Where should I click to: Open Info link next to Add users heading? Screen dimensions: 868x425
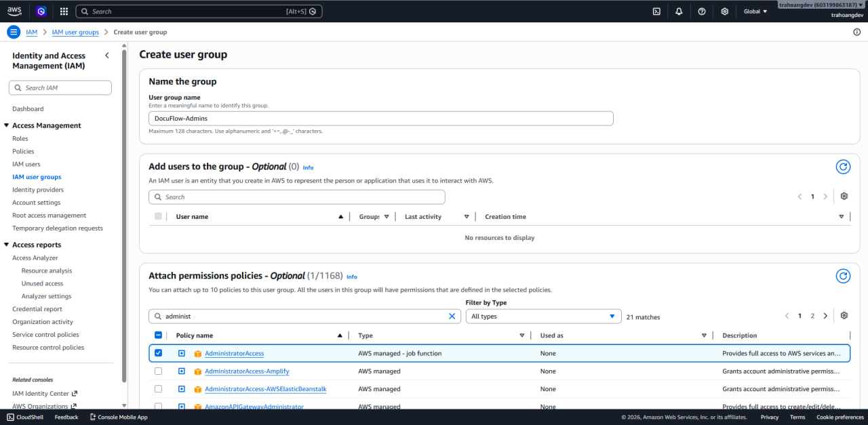click(x=308, y=167)
